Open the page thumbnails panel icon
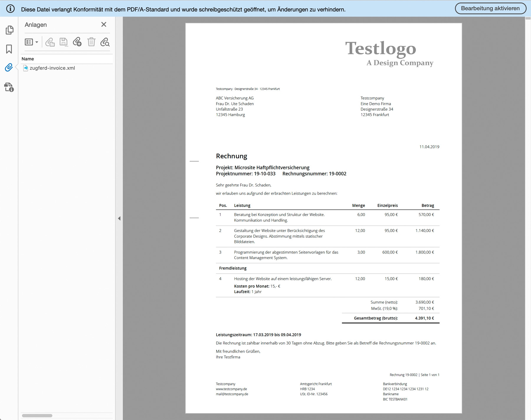 coord(9,30)
